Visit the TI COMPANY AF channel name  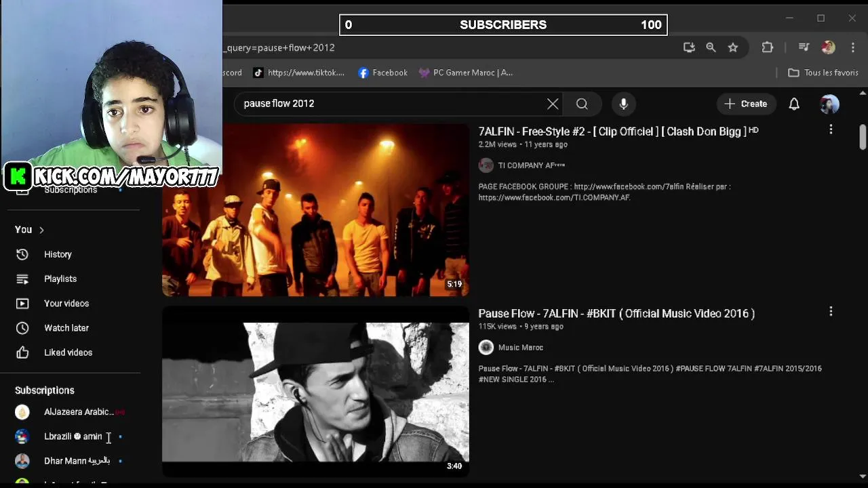[531, 165]
